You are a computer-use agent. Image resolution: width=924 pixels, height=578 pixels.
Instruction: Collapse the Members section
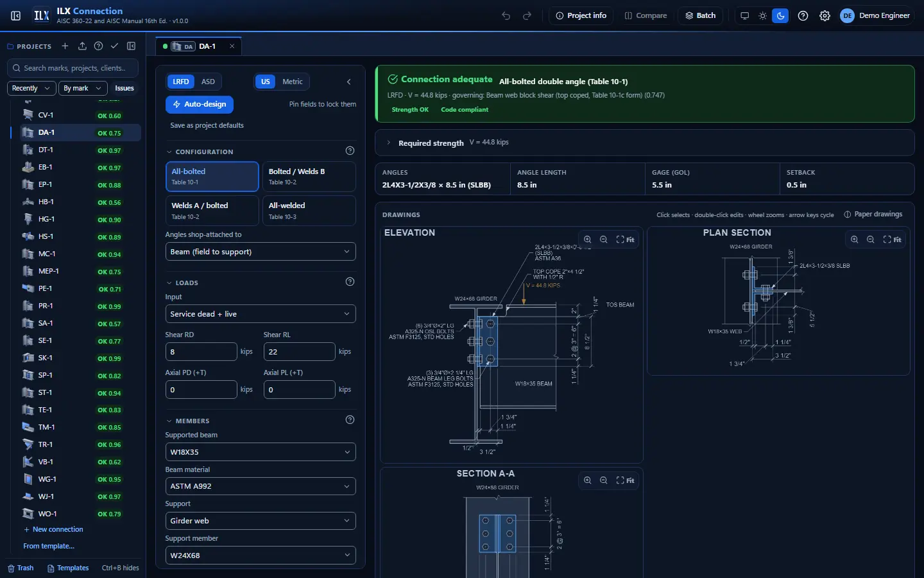188,421
